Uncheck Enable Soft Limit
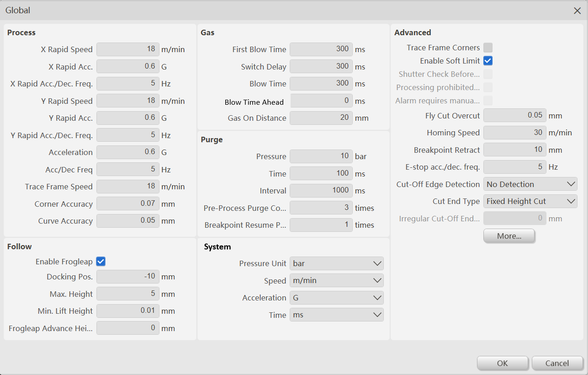The width and height of the screenshot is (588, 375). (488, 61)
